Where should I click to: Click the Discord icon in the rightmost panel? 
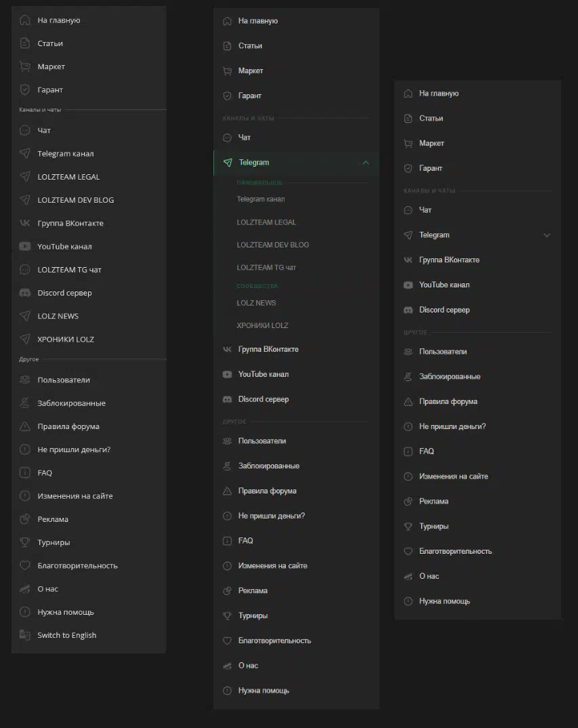pyautogui.click(x=408, y=310)
